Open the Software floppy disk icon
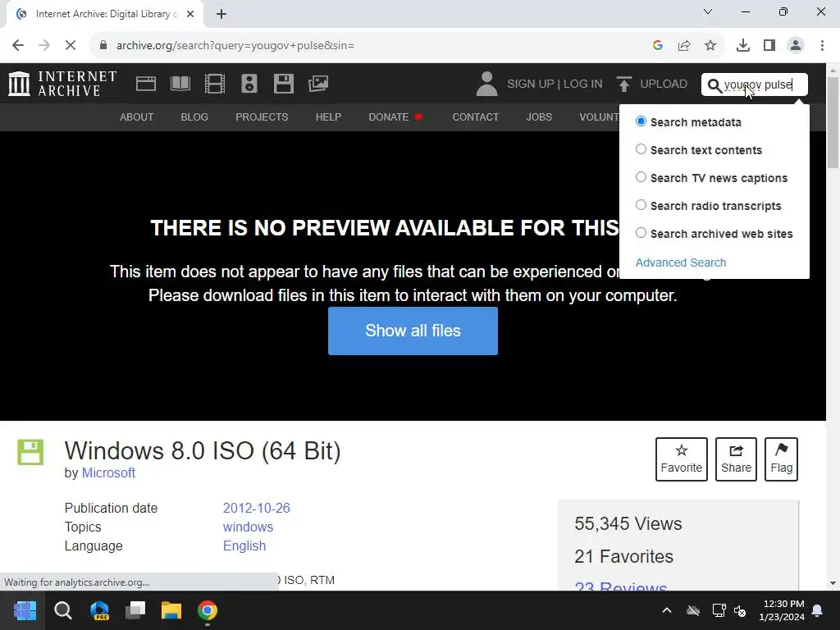 pos(283,84)
